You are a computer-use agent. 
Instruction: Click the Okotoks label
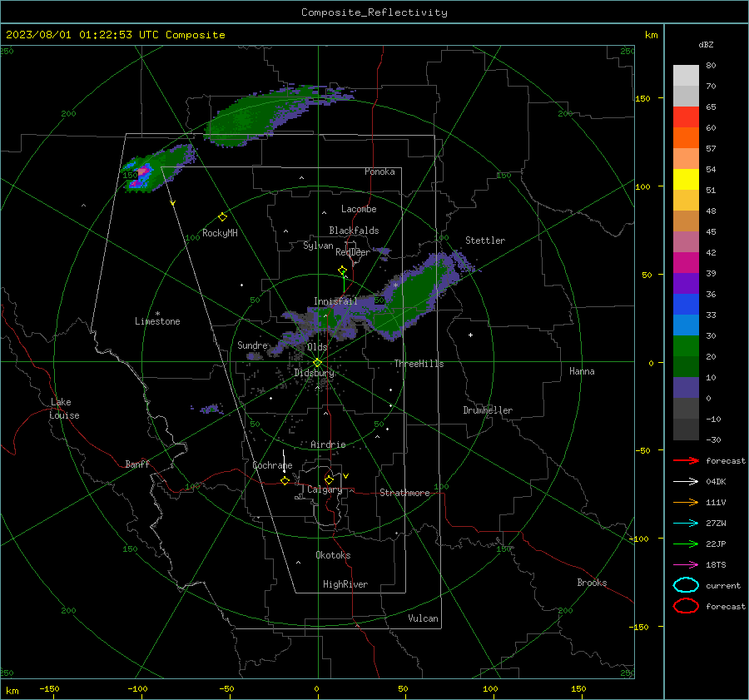tap(333, 555)
